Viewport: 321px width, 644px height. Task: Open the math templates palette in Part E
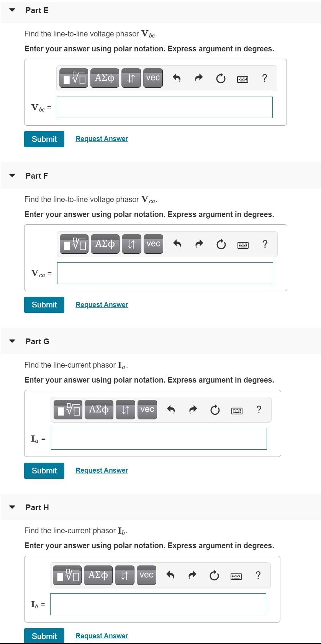tap(73, 78)
